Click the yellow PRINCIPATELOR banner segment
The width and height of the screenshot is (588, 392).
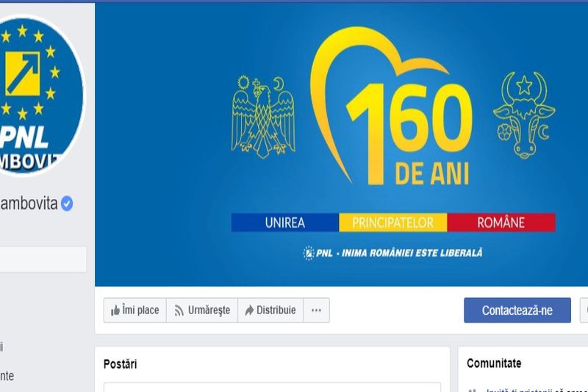tap(393, 222)
